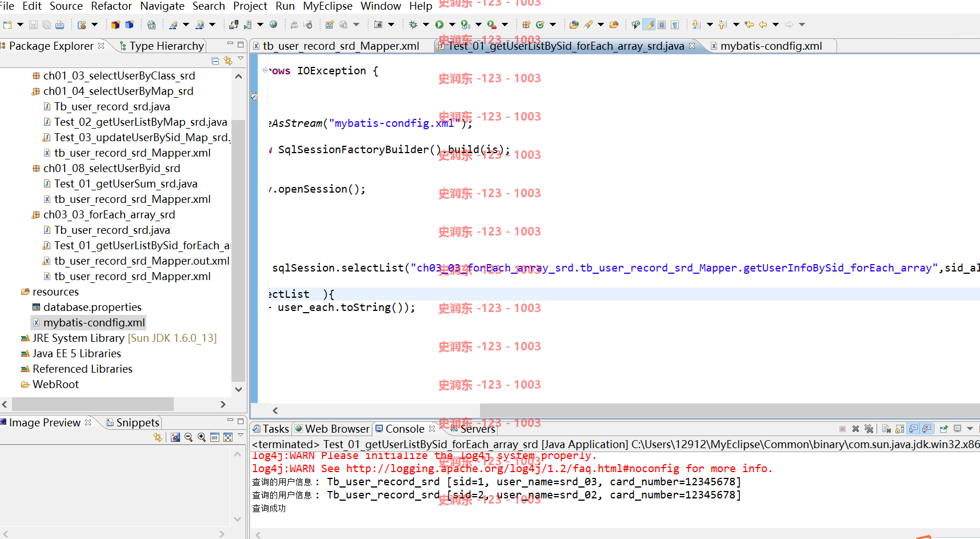Open the Back history dropdown arrow
This screenshot has width=980, height=539.
pos(775,25)
